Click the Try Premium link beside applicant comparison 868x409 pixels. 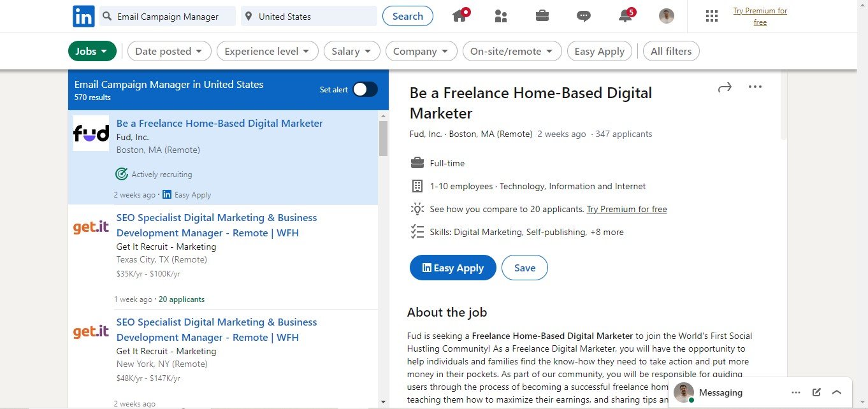627,209
